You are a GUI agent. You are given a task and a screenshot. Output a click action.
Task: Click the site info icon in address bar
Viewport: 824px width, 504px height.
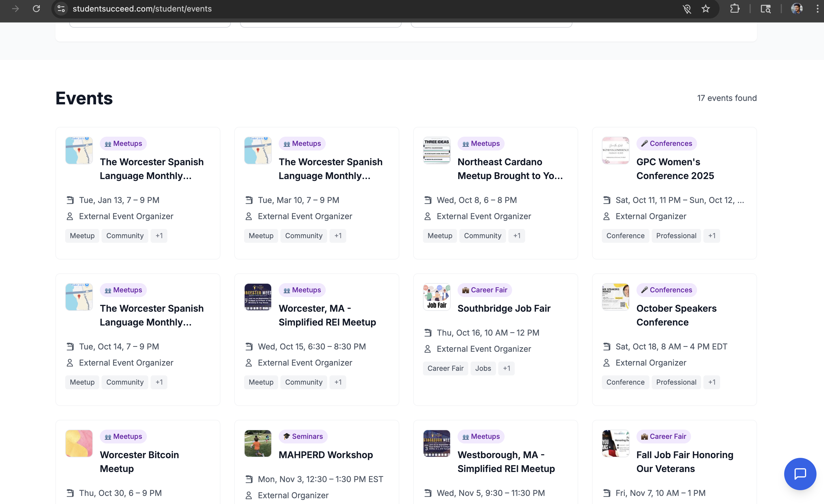tap(61, 9)
